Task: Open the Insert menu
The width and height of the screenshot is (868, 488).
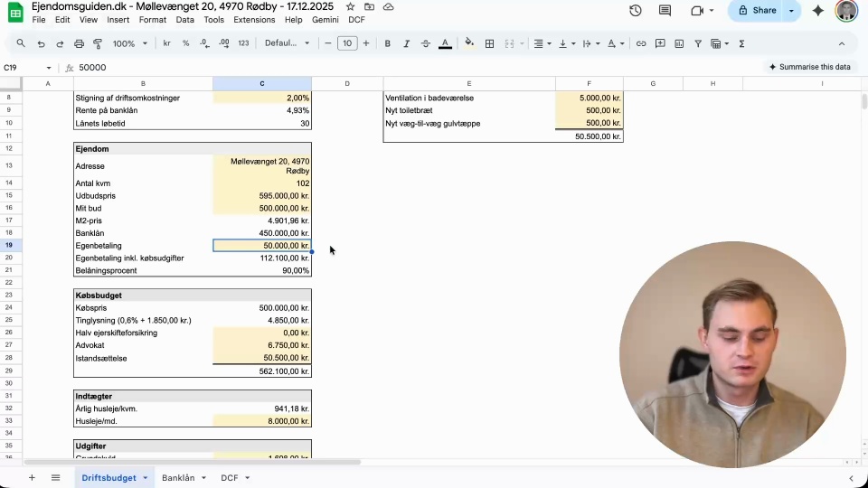Action: pyautogui.click(x=118, y=20)
